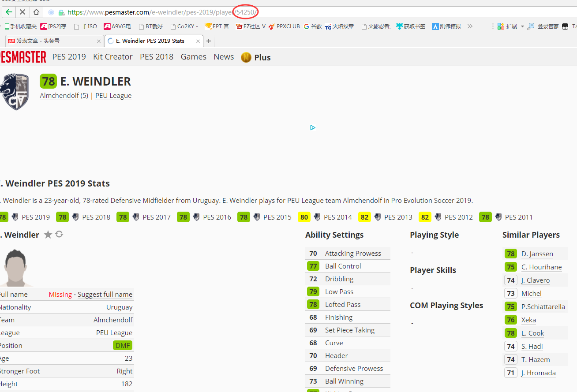Switch to the 发表文章 - 头条号 tab

[x=54, y=41]
